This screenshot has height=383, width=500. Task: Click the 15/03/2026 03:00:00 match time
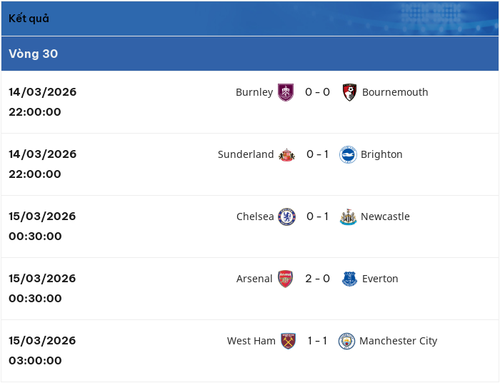click(x=42, y=350)
